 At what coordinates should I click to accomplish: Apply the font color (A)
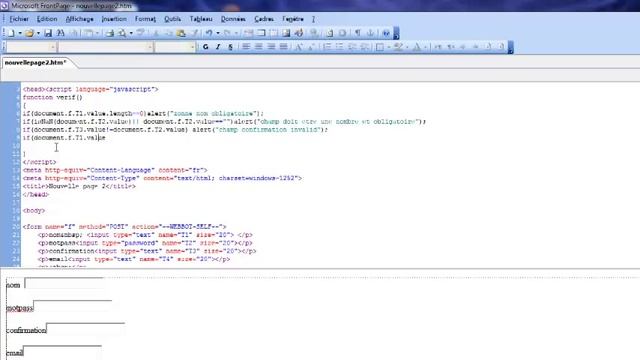point(417,47)
